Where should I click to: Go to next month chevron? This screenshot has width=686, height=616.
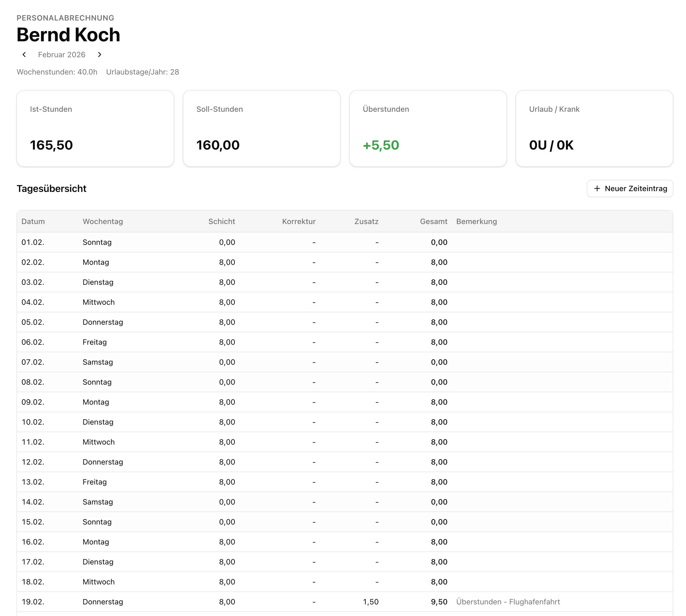coord(100,55)
